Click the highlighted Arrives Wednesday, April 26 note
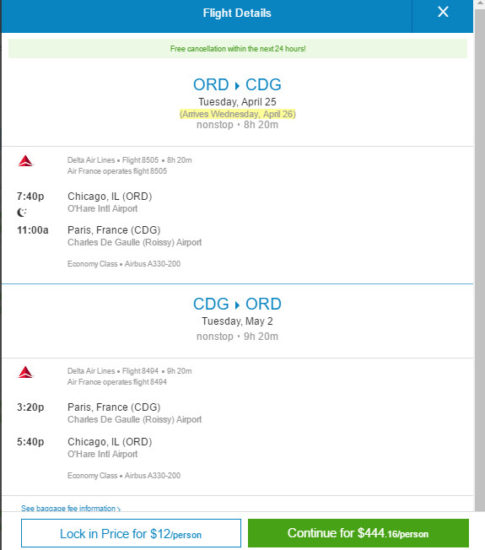Viewport: 485px width, 550px height. click(237, 114)
